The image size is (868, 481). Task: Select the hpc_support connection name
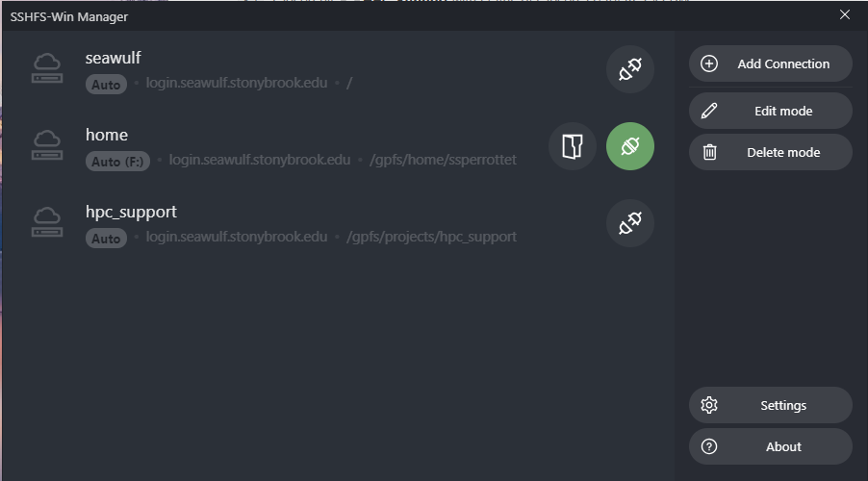(x=131, y=213)
